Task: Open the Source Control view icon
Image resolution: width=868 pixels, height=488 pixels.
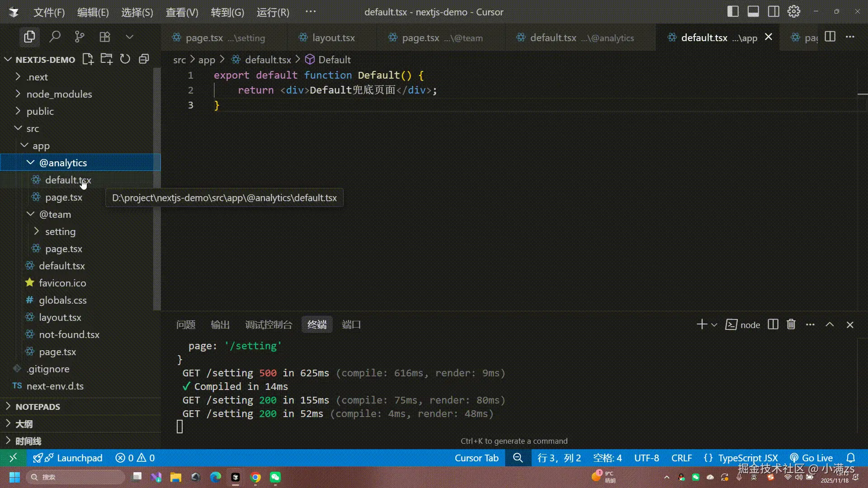Action: [x=80, y=37]
